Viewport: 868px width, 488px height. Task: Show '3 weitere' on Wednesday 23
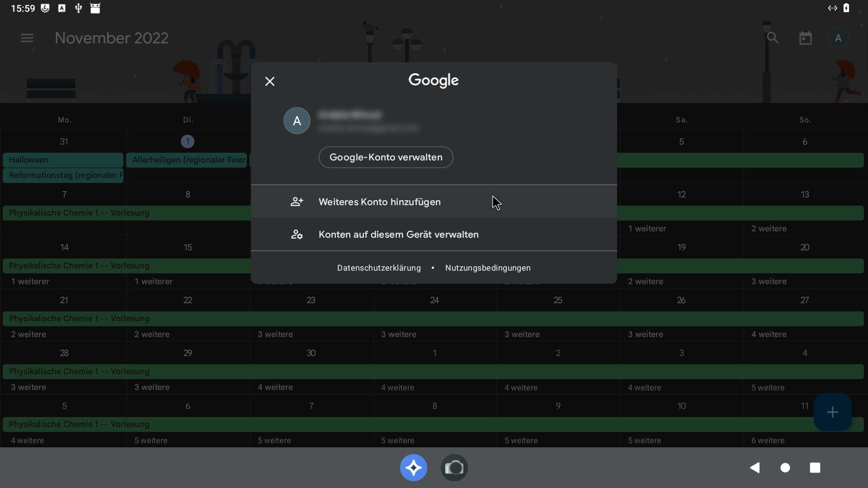(x=275, y=334)
